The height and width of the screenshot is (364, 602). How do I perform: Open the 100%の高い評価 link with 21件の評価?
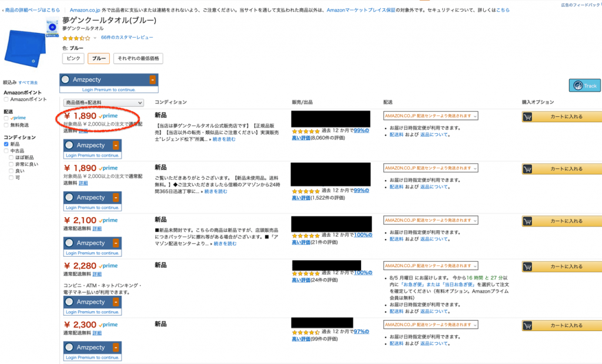click(332, 238)
